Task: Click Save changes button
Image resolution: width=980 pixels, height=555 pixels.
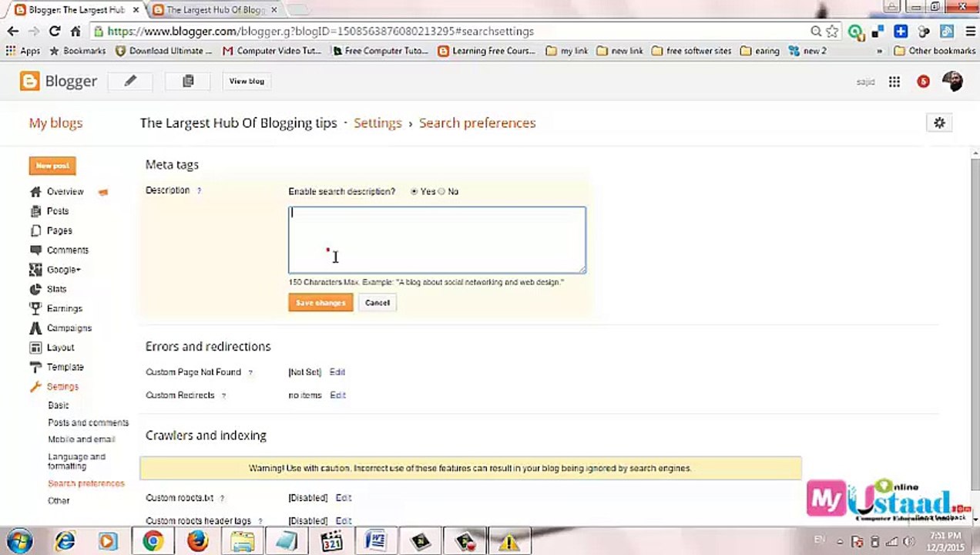Action: coord(321,303)
